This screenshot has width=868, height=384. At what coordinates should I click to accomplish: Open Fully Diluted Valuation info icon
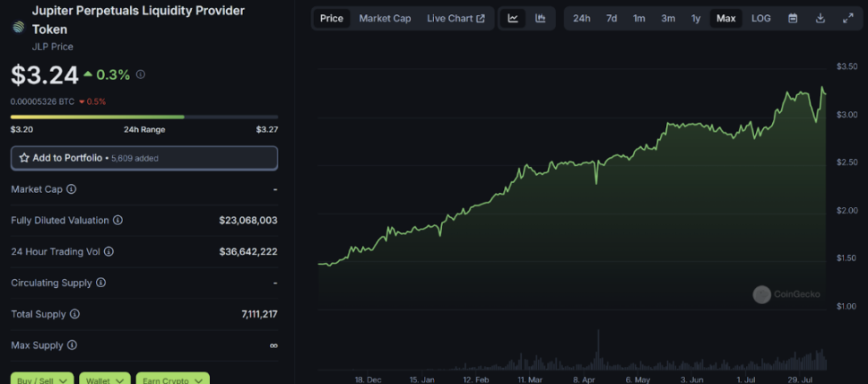click(x=117, y=221)
